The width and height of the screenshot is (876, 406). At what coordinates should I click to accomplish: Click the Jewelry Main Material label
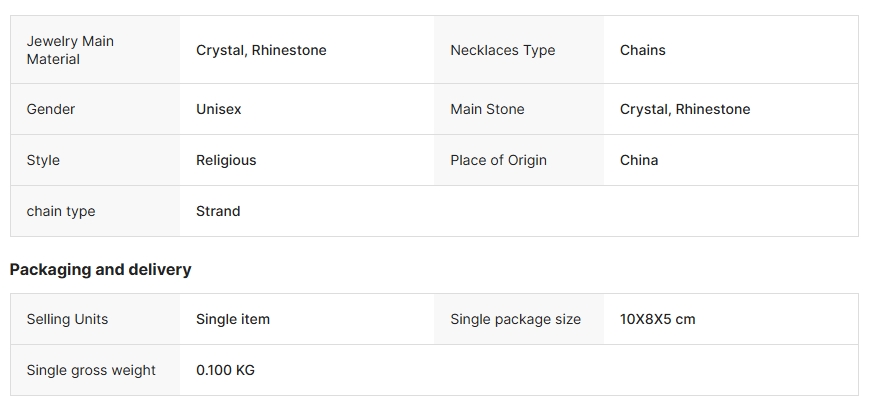pyautogui.click(x=70, y=50)
